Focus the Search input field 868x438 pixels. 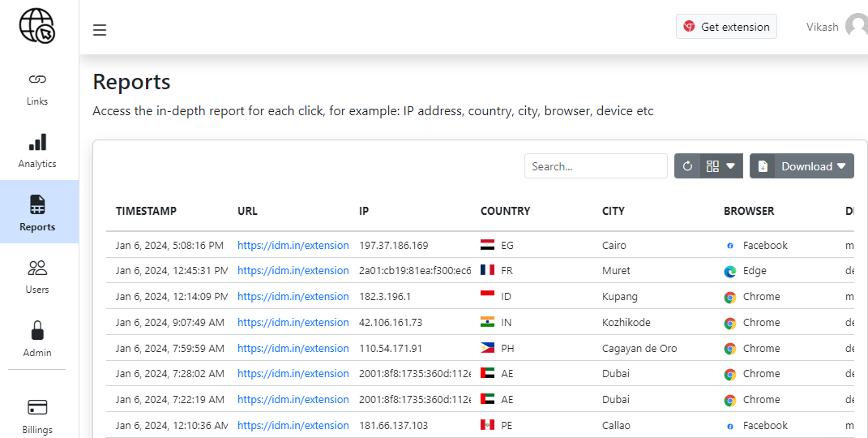tap(596, 166)
